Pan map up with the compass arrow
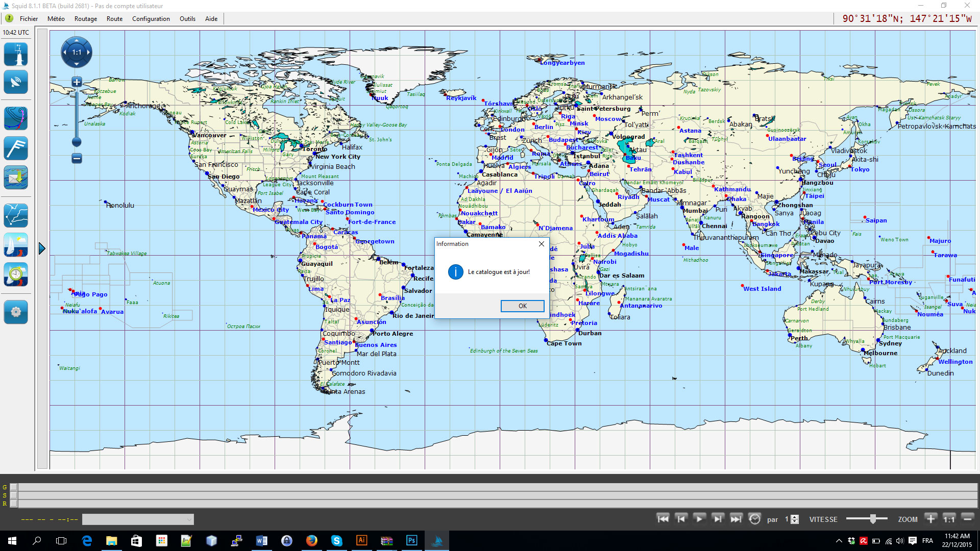The width and height of the screenshot is (980, 551). (x=77, y=40)
